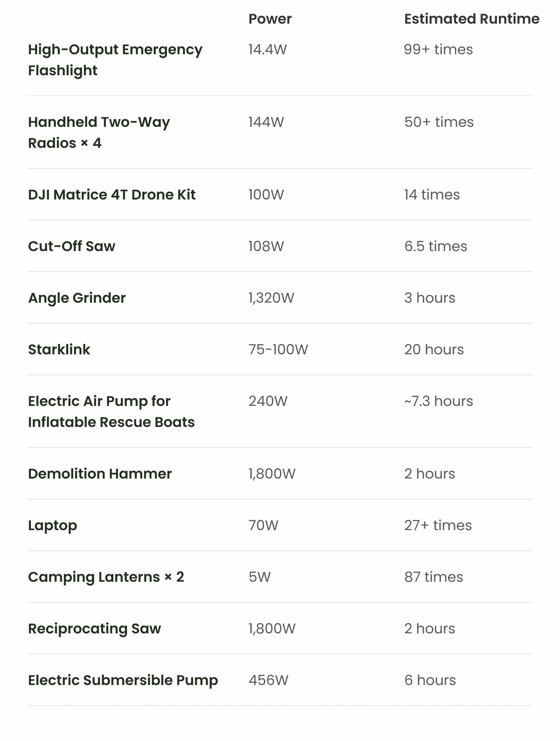Click the Starklink row label
The width and height of the screenshot is (560, 741).
pyautogui.click(x=59, y=350)
